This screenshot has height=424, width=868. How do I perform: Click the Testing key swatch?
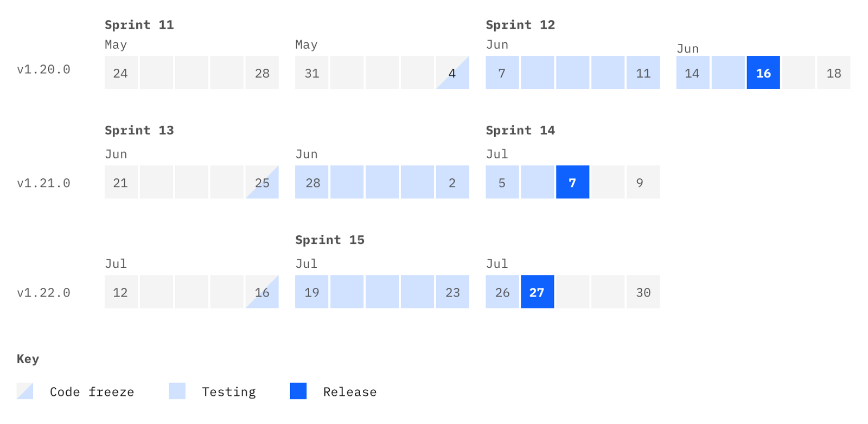click(x=177, y=391)
